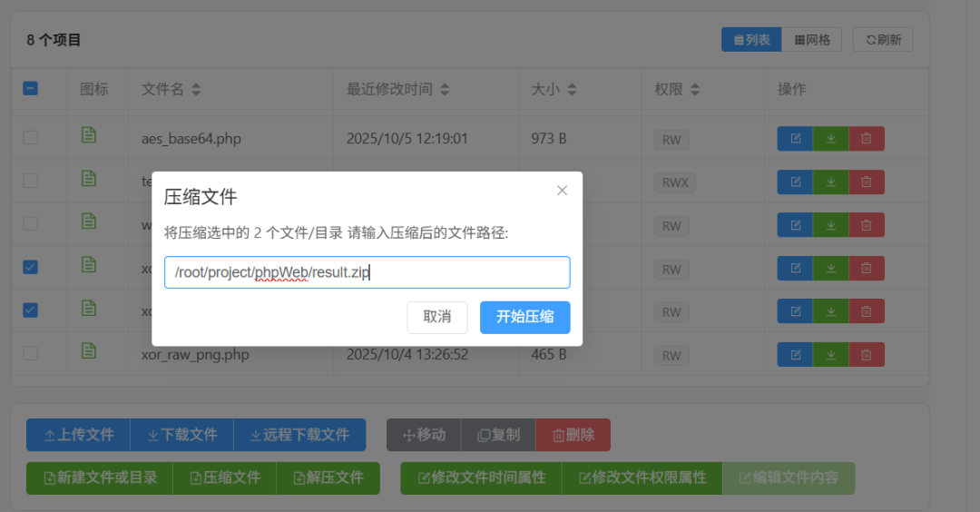Check the aes_base64.php row checkbox
The width and height of the screenshot is (980, 512).
tap(30, 138)
